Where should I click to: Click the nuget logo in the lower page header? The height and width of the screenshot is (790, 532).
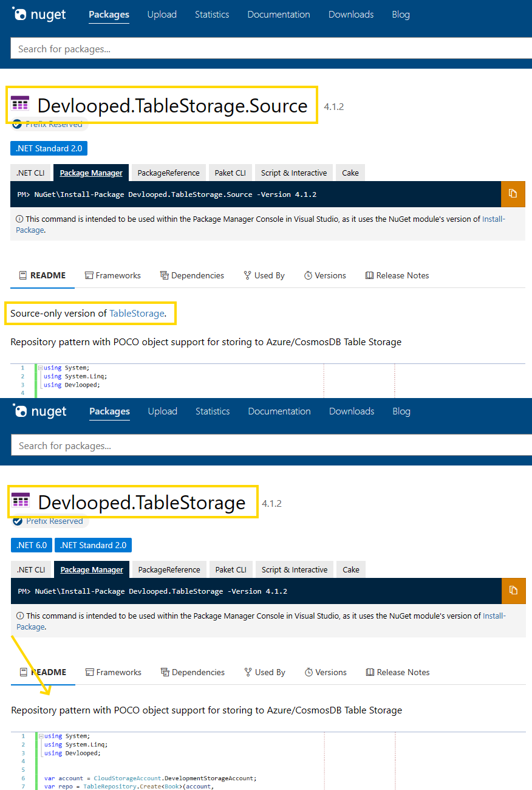coord(40,411)
